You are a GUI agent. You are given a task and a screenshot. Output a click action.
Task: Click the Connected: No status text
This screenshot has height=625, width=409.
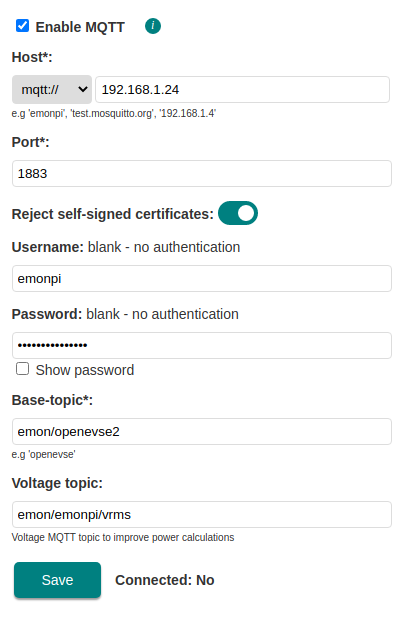coord(165,580)
